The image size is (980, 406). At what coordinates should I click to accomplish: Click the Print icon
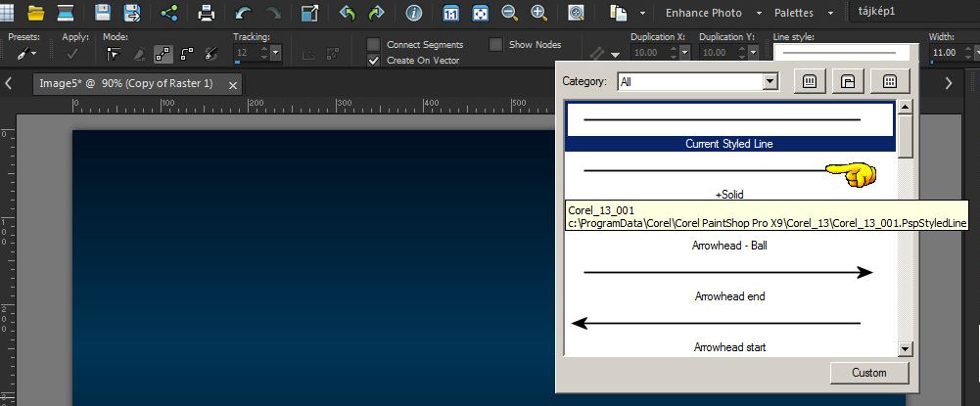point(207,14)
